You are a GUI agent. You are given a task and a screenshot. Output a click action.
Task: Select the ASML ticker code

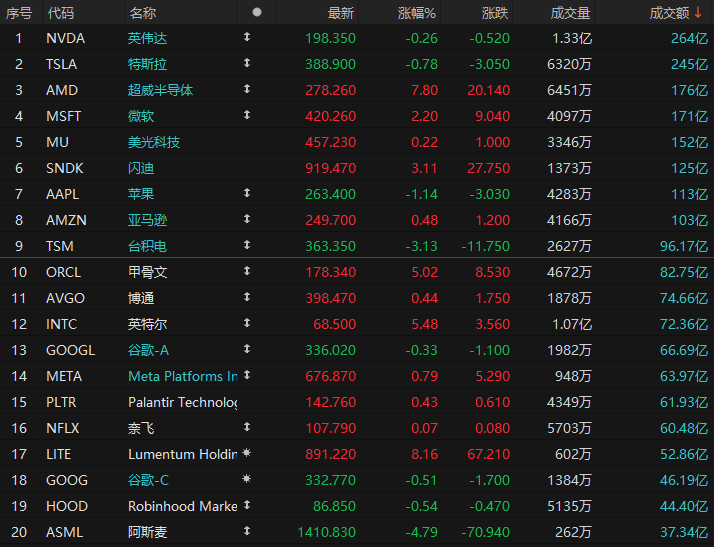coord(64,532)
